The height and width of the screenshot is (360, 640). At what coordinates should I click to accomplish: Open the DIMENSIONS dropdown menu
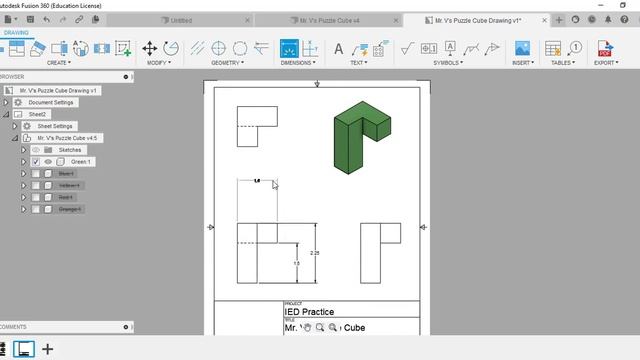click(298, 63)
